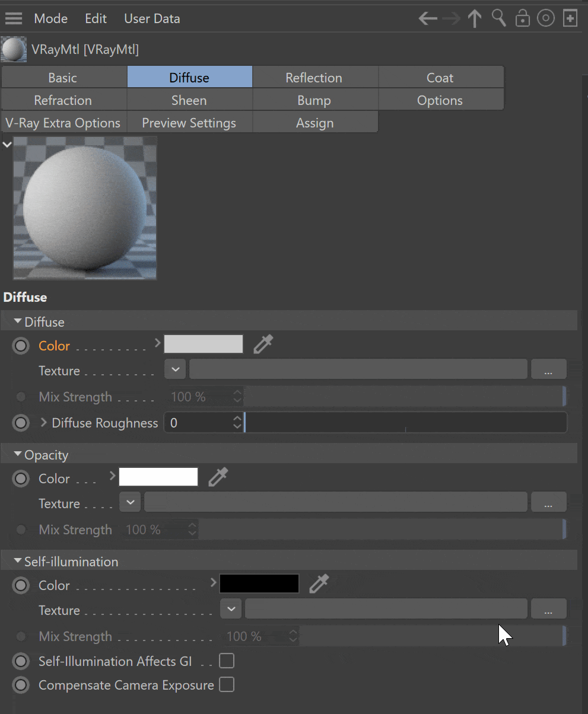588x714 pixels.
Task: Toggle Opacity Color animation dot
Action: 21,479
